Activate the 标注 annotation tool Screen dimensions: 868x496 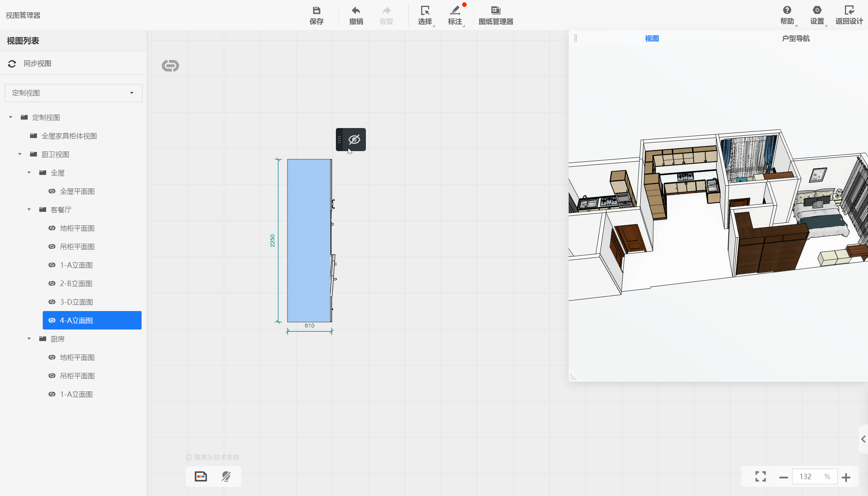click(x=455, y=15)
